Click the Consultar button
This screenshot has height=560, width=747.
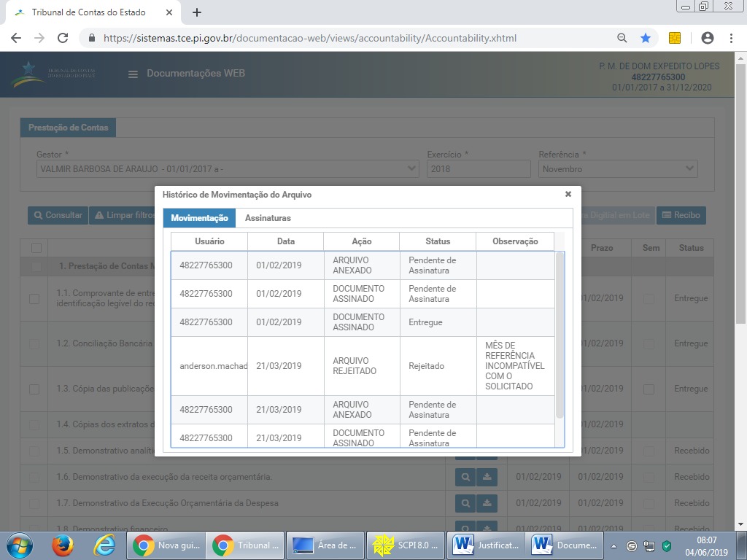point(58,215)
